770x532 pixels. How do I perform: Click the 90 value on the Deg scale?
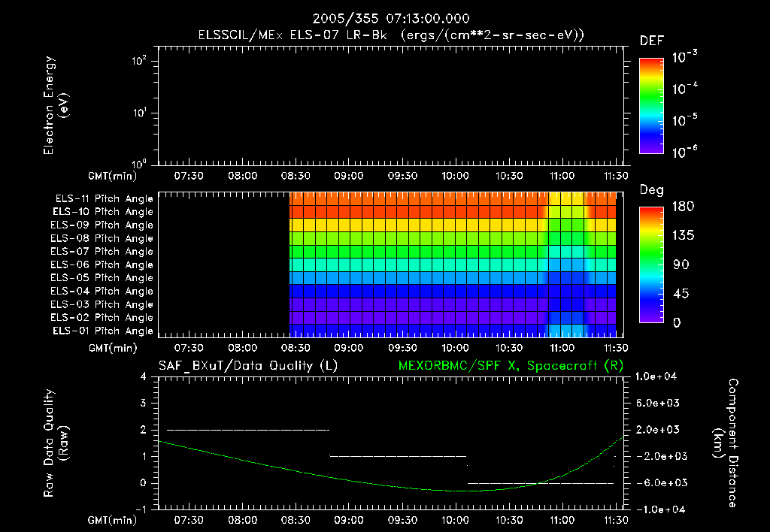coord(681,264)
